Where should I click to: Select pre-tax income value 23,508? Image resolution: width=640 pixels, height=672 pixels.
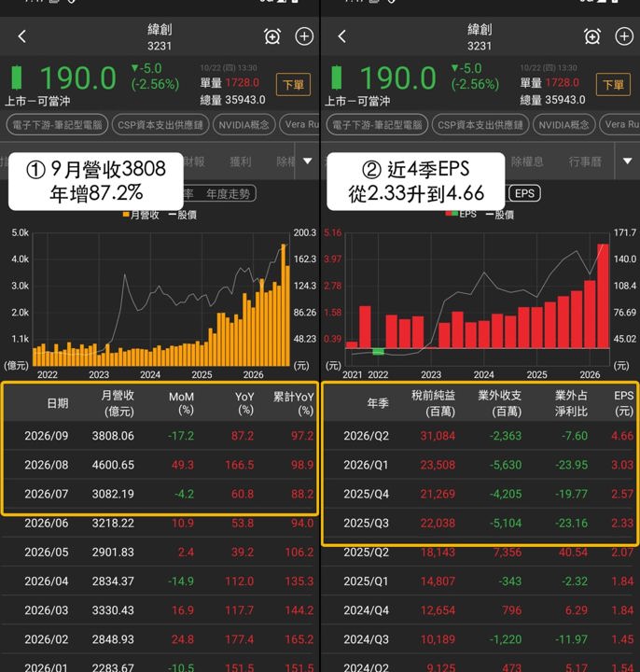pos(438,465)
